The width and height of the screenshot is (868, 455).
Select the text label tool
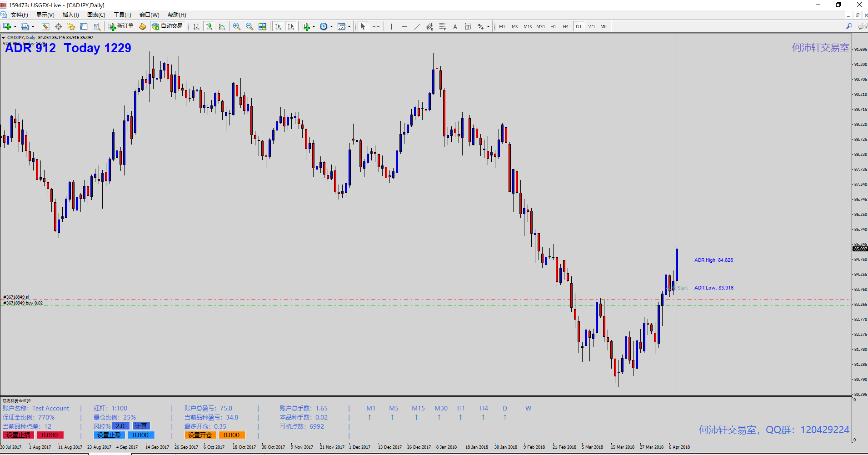coord(468,26)
